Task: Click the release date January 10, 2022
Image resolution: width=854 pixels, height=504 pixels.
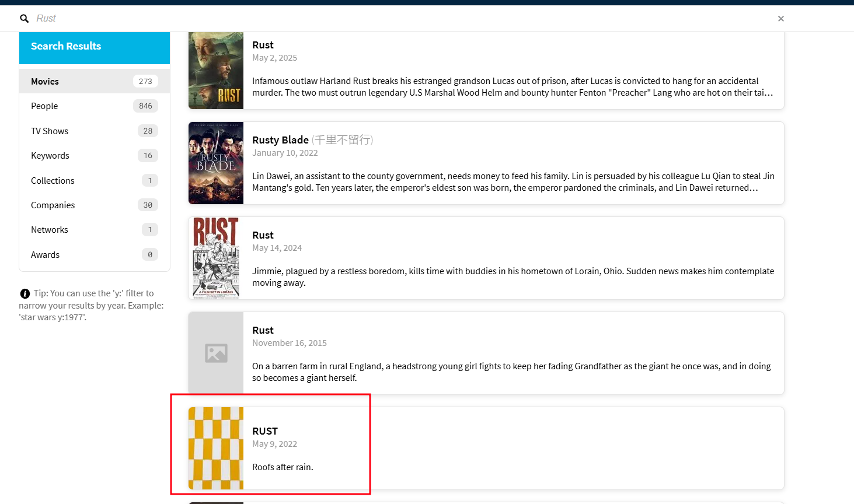Action: click(x=285, y=153)
